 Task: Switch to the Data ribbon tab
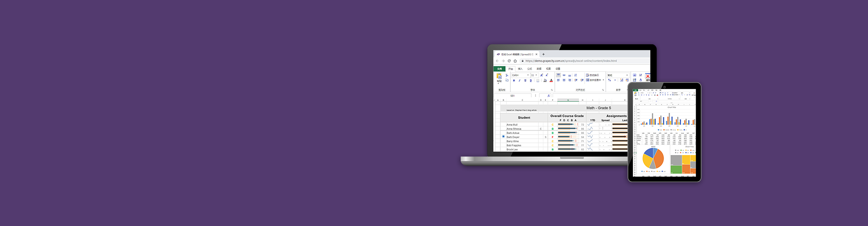point(539,69)
